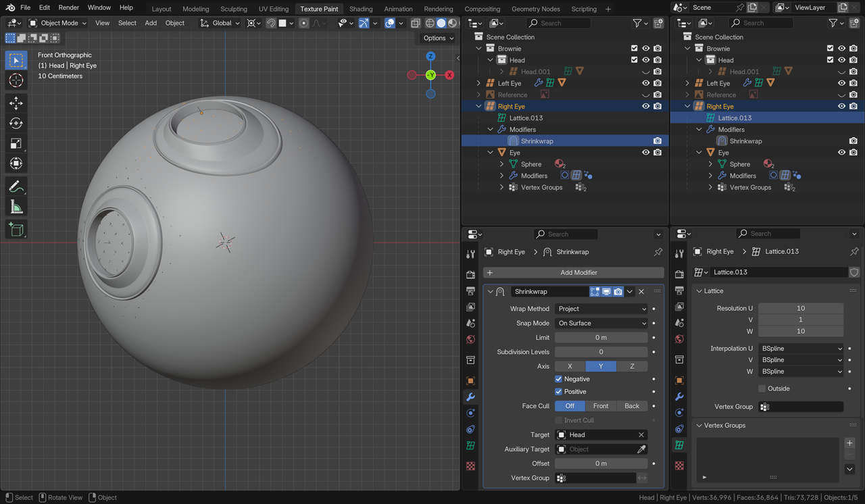Toggle the proportional editing icon

[304, 23]
